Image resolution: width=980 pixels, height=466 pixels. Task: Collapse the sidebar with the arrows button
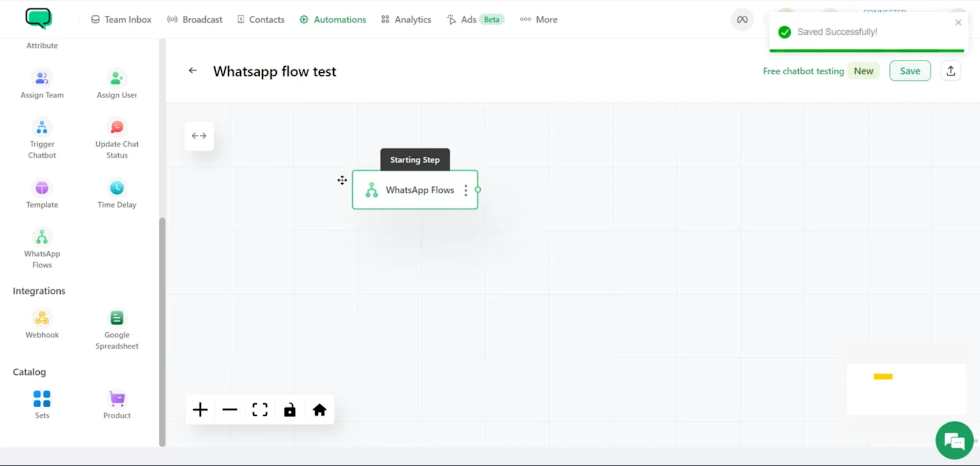click(x=199, y=136)
